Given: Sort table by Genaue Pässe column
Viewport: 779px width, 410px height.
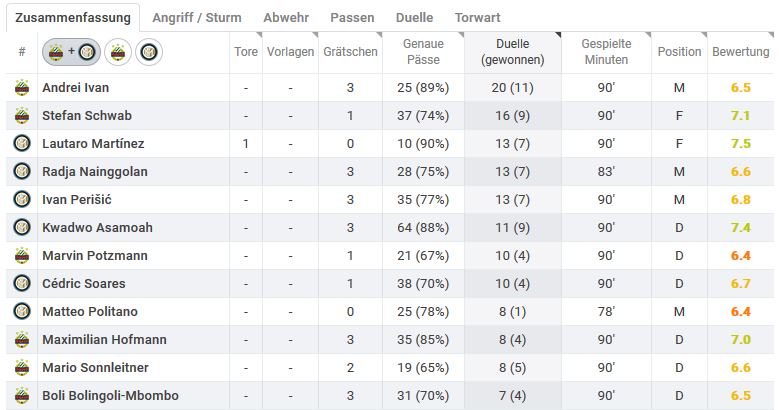Looking at the screenshot, I should [x=423, y=52].
